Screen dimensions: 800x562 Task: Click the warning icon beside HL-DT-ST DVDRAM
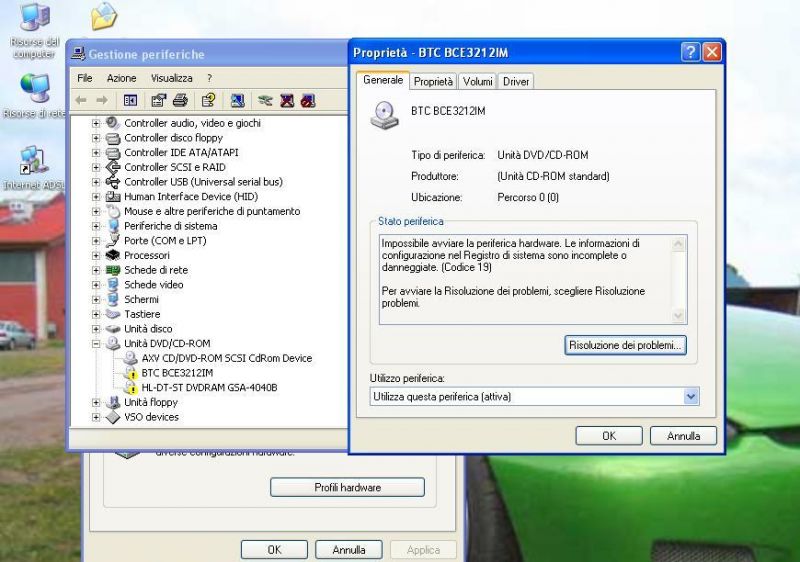pyautogui.click(x=131, y=388)
